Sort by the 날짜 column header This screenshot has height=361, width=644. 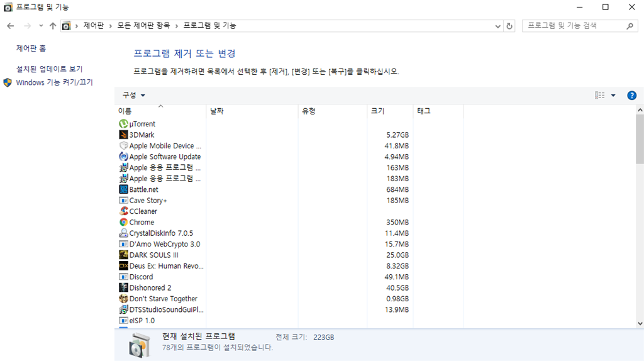(252, 111)
